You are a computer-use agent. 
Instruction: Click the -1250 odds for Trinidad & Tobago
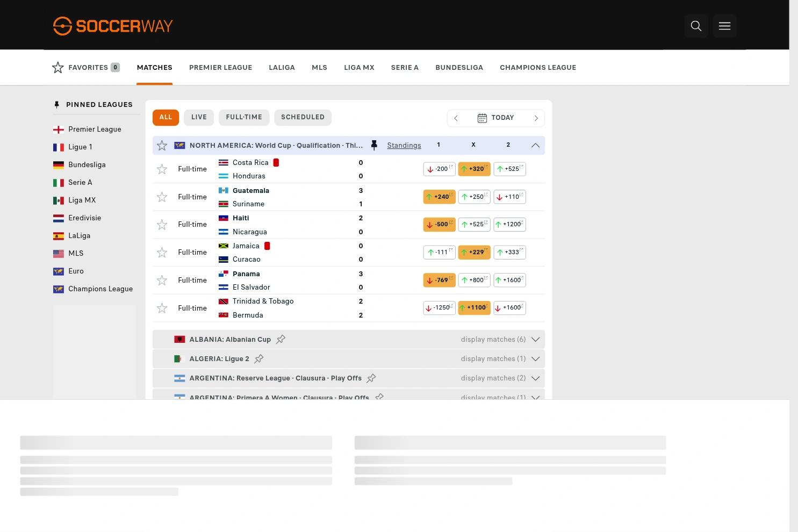coord(439,307)
